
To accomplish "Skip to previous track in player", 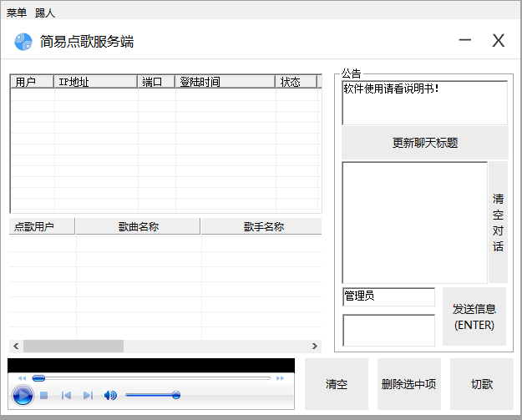I will pos(66,395).
